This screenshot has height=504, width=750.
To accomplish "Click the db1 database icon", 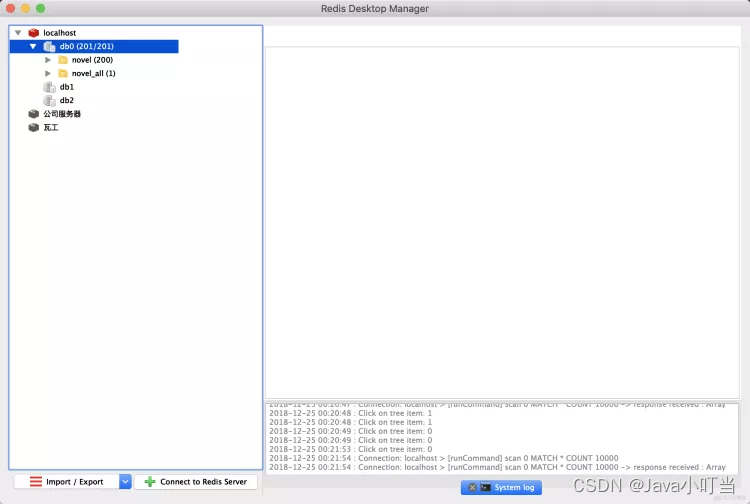I will (x=49, y=87).
